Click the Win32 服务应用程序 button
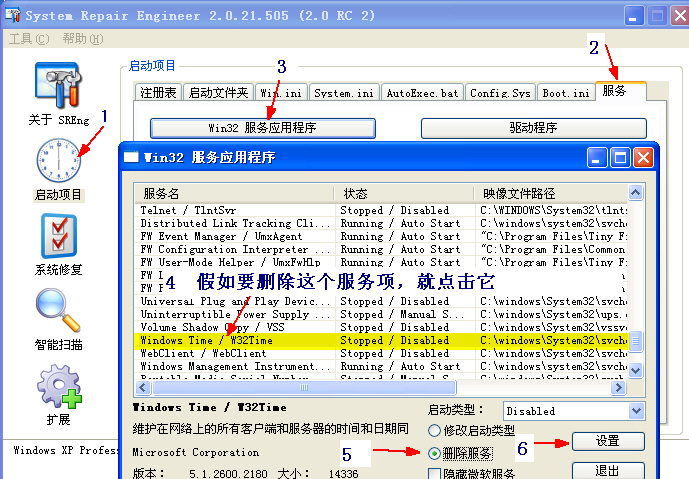This screenshot has height=479, width=689. 263,128
